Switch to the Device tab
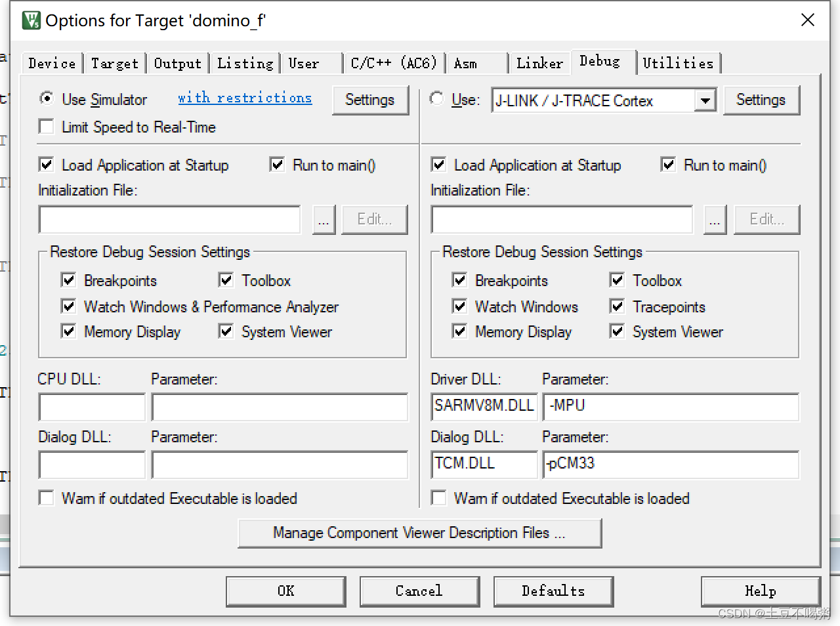Image resolution: width=840 pixels, height=626 pixels. pyautogui.click(x=51, y=63)
